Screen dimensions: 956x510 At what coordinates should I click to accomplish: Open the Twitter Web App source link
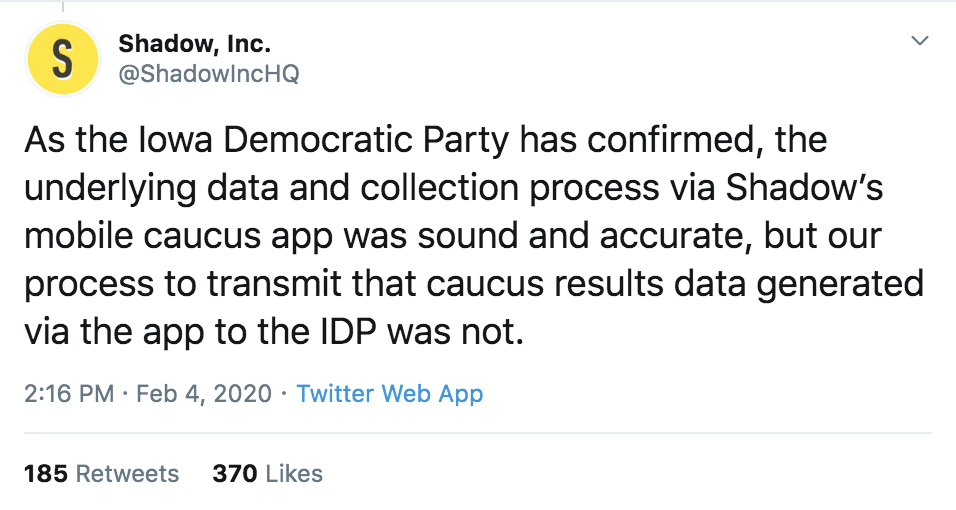(390, 393)
